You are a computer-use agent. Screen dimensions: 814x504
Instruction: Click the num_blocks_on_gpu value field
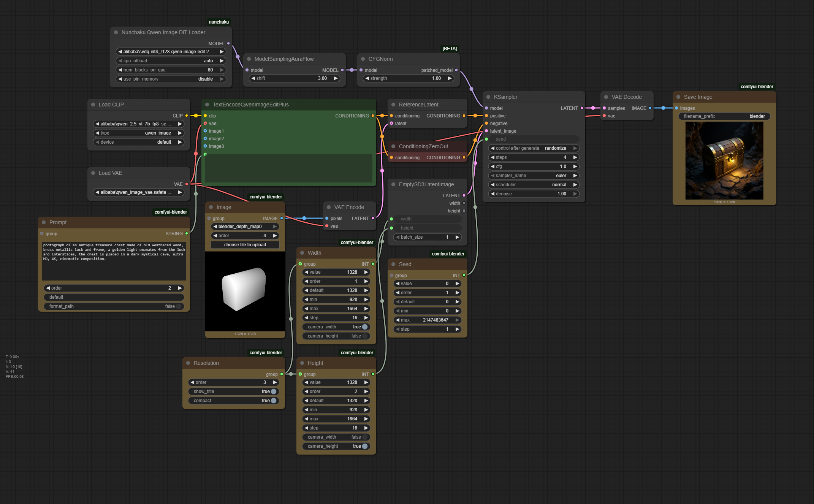[171, 70]
